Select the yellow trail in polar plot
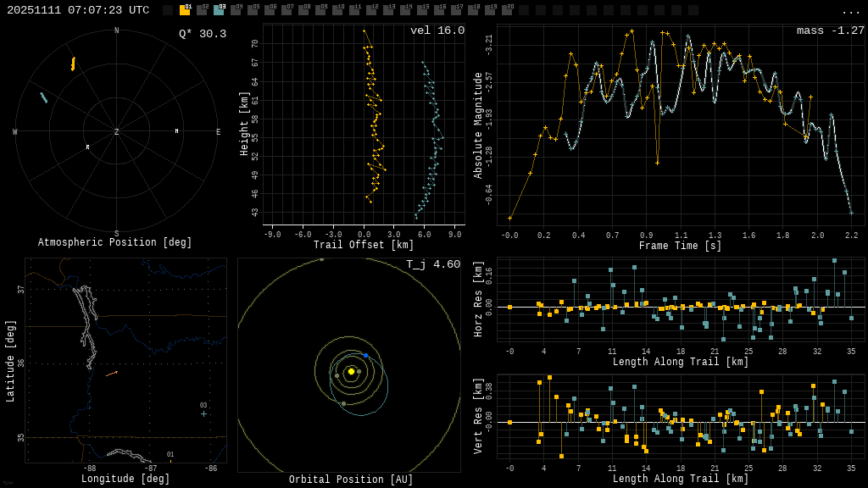 pyautogui.click(x=73, y=64)
